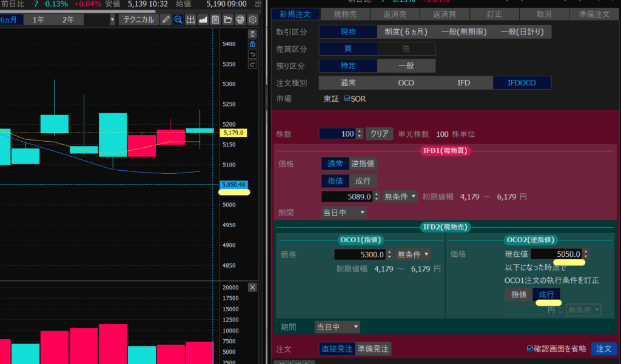Click the save (floppy disk) icon

[216, 19]
